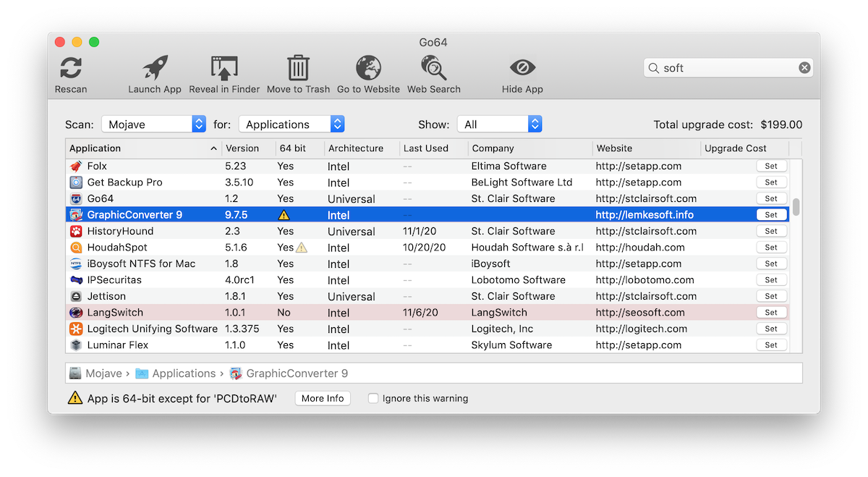Click the warning triangle beside the 64-bit message
This screenshot has height=477, width=868.
[x=75, y=398]
